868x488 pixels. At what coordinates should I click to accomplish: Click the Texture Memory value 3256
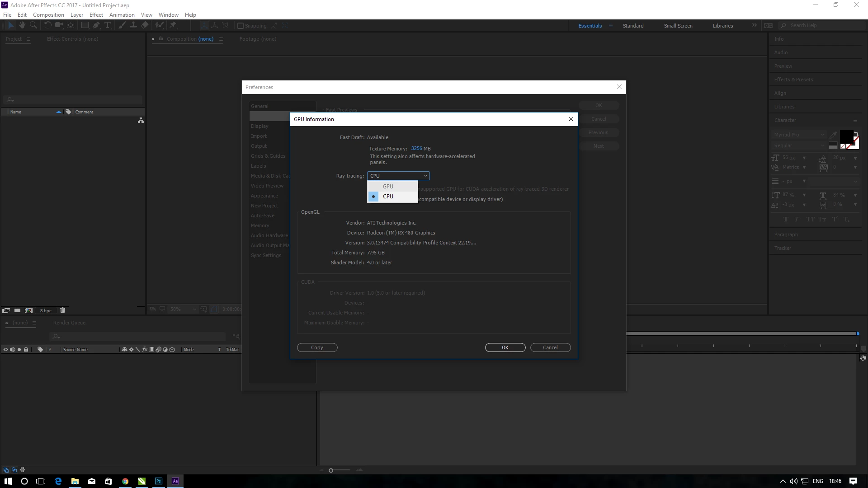(x=416, y=148)
